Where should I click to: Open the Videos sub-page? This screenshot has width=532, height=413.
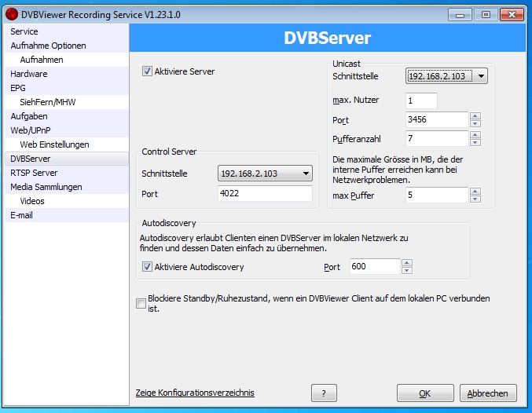click(x=67, y=201)
